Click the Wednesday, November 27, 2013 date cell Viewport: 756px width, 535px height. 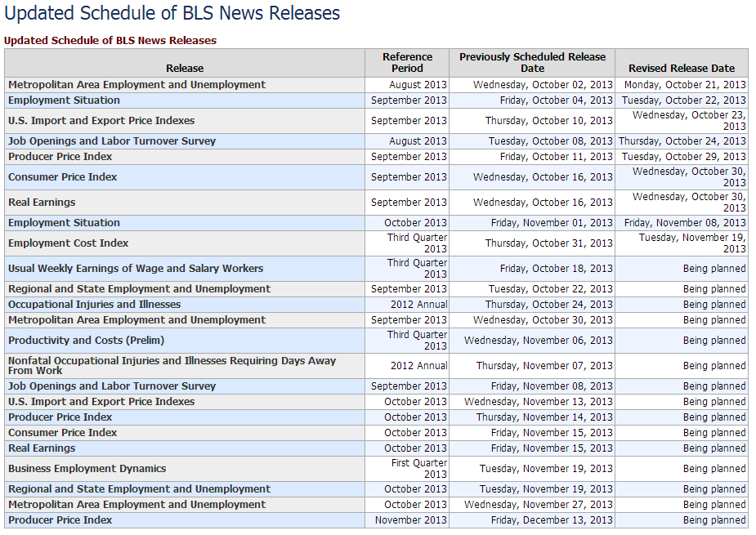538,505
